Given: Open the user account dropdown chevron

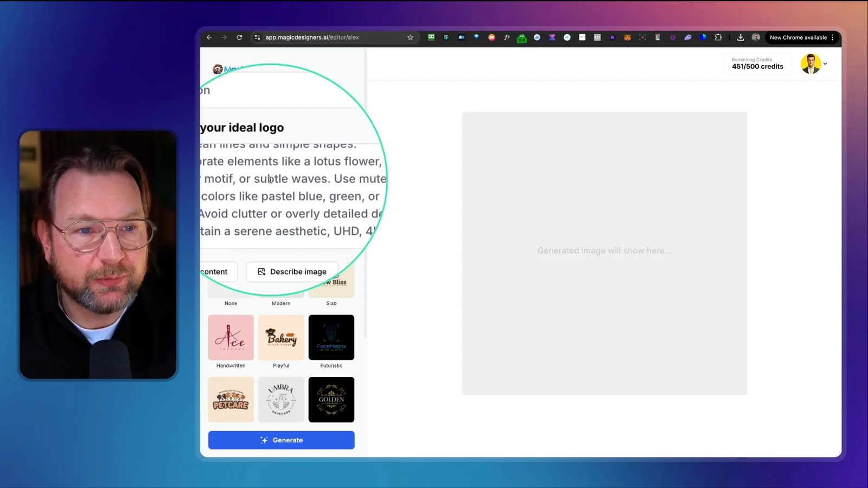Looking at the screenshot, I should (825, 64).
